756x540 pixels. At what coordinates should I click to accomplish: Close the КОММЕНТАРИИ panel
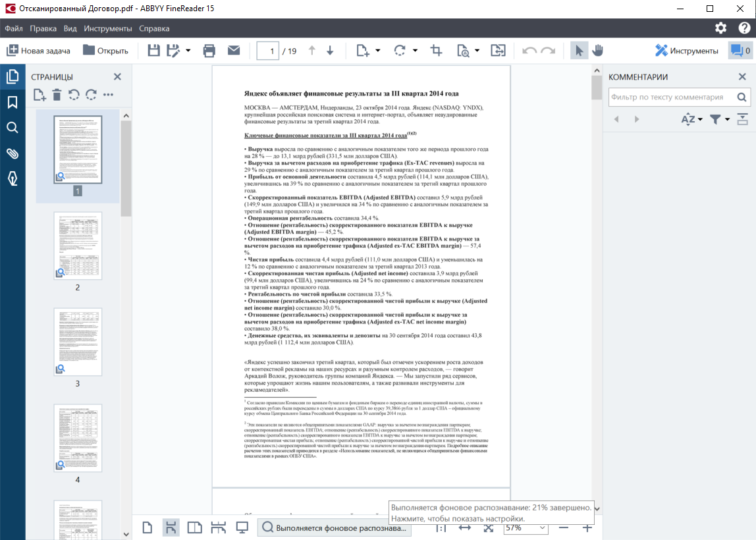coord(743,76)
